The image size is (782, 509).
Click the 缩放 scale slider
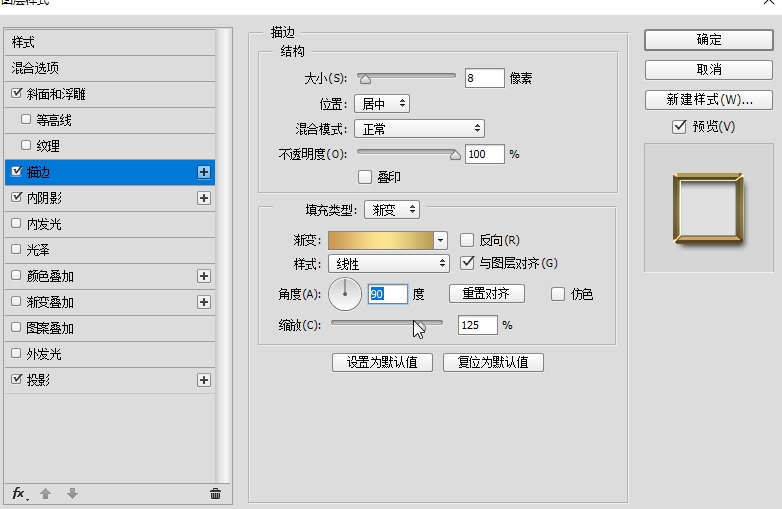point(387,324)
